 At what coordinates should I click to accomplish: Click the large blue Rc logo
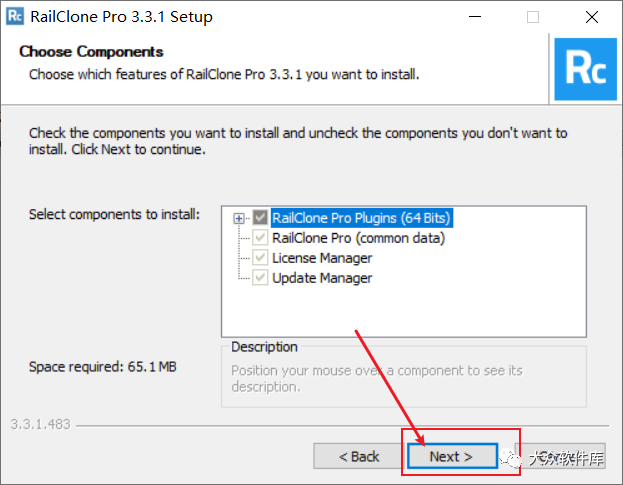(585, 68)
